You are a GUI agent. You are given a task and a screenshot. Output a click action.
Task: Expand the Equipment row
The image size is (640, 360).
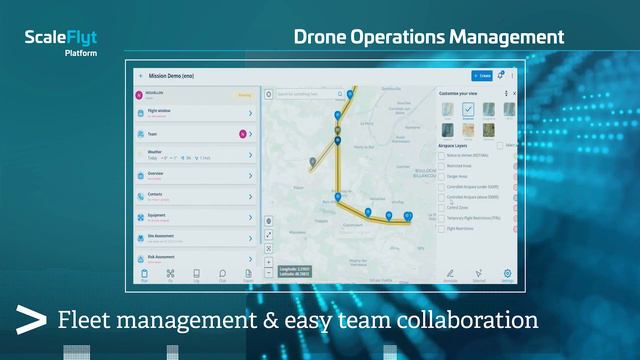[196, 217]
